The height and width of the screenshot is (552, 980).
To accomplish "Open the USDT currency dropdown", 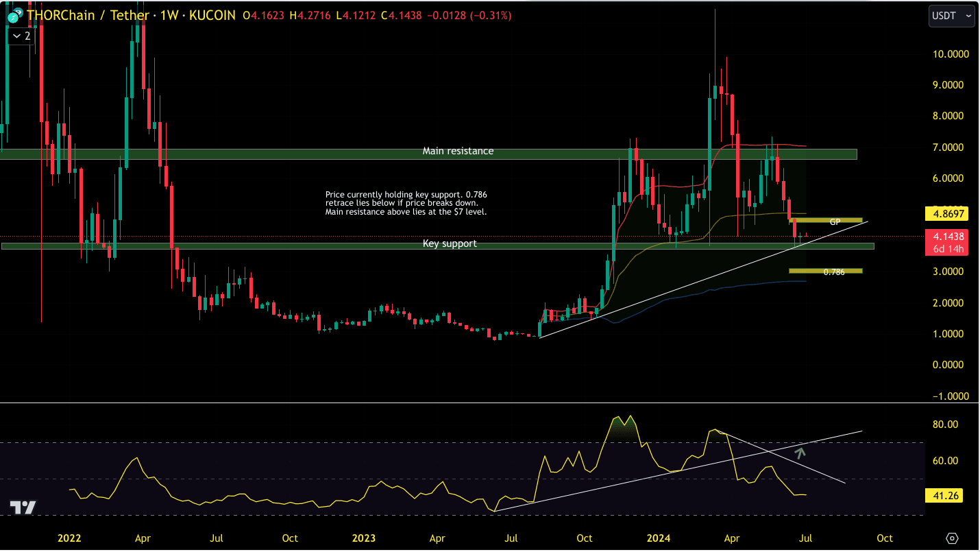I will pyautogui.click(x=951, y=15).
